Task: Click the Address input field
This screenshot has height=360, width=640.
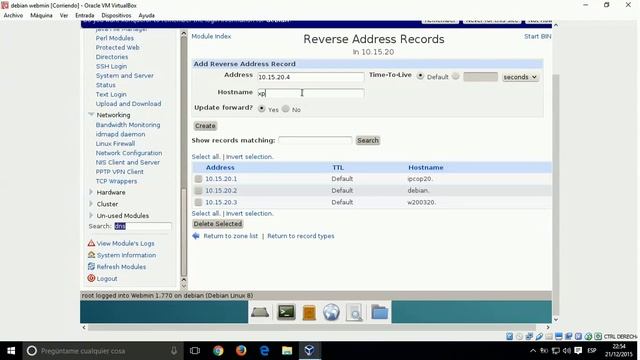Action: [311, 77]
